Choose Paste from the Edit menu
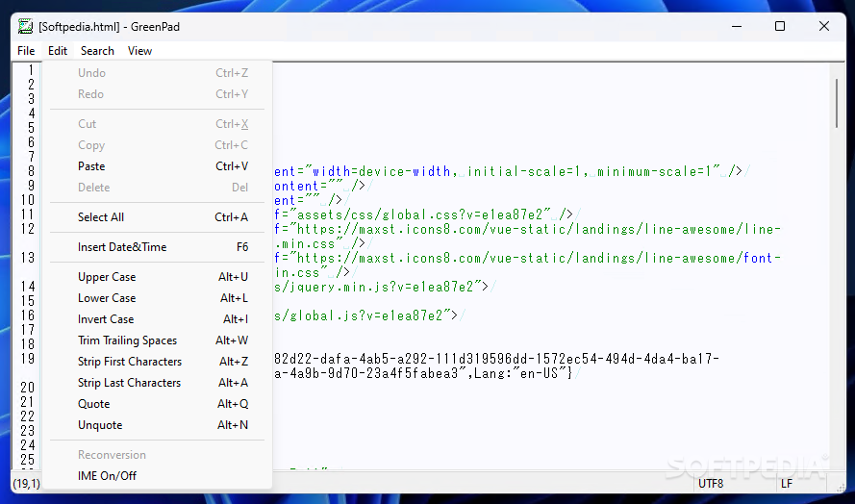The width and height of the screenshot is (855, 504). pos(157,166)
